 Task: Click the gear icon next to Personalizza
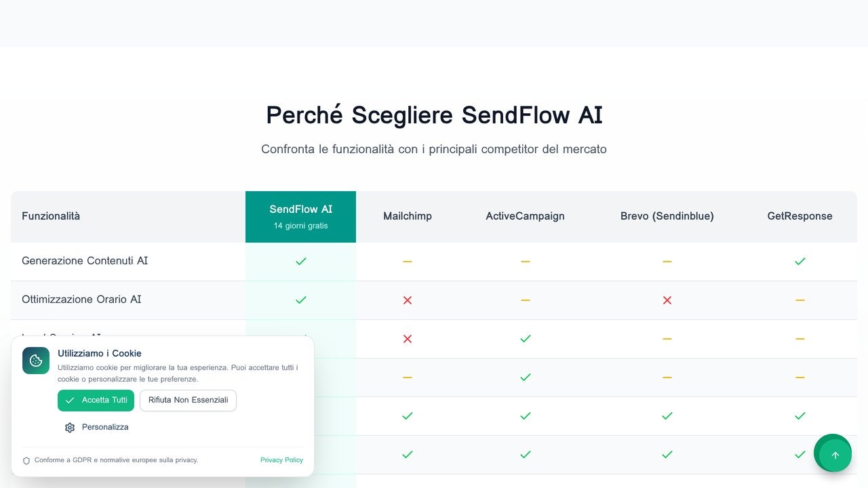(70, 427)
